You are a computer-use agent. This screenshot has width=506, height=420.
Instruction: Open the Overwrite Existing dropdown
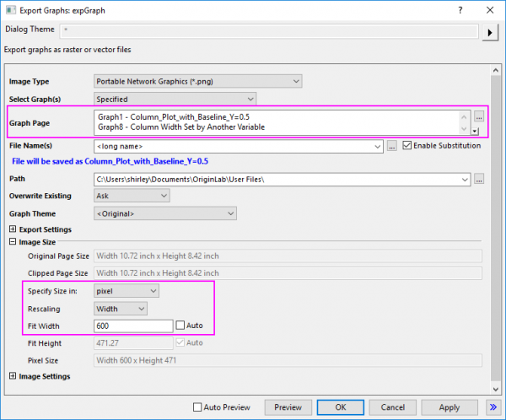click(x=131, y=196)
